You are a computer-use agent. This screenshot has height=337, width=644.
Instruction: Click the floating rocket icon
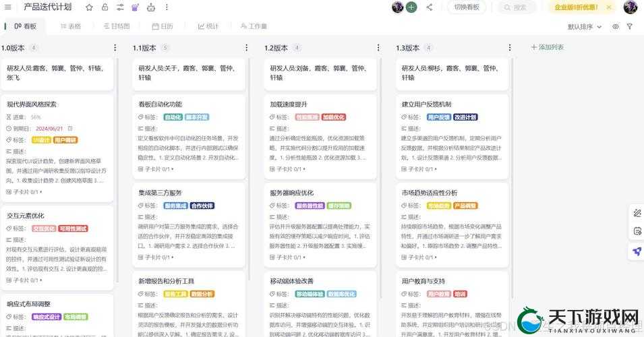click(x=637, y=251)
